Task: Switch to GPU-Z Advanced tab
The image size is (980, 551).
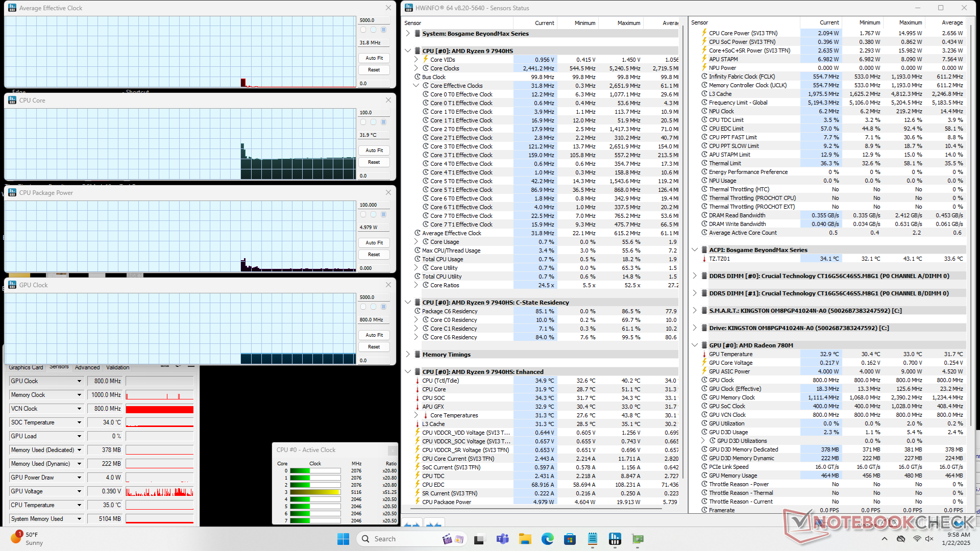Action: 87,367
